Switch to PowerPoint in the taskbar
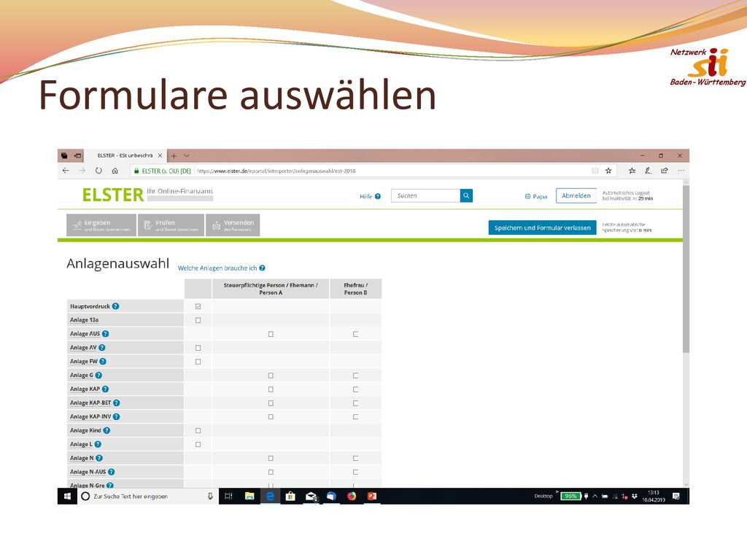The width and height of the screenshot is (747, 560). [372, 496]
